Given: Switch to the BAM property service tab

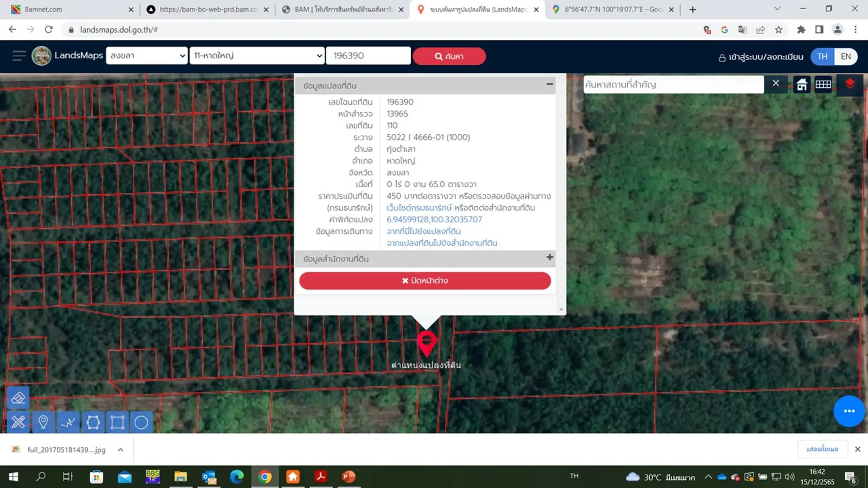Looking at the screenshot, I should pyautogui.click(x=343, y=9).
